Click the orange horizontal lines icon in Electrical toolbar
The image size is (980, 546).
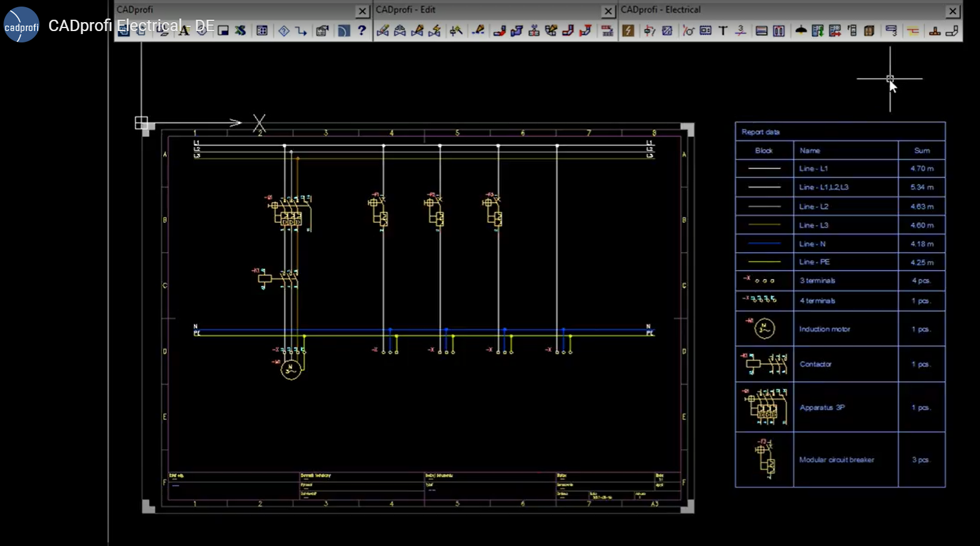913,30
